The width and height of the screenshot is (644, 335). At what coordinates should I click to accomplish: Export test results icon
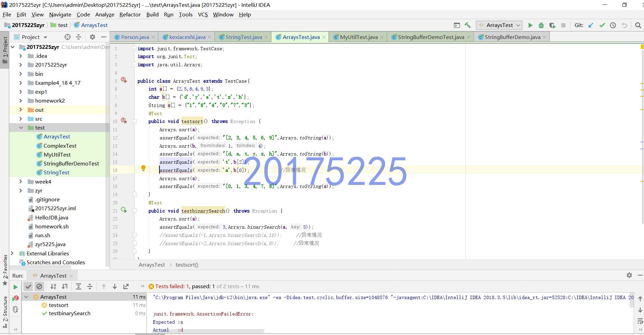tap(126, 286)
